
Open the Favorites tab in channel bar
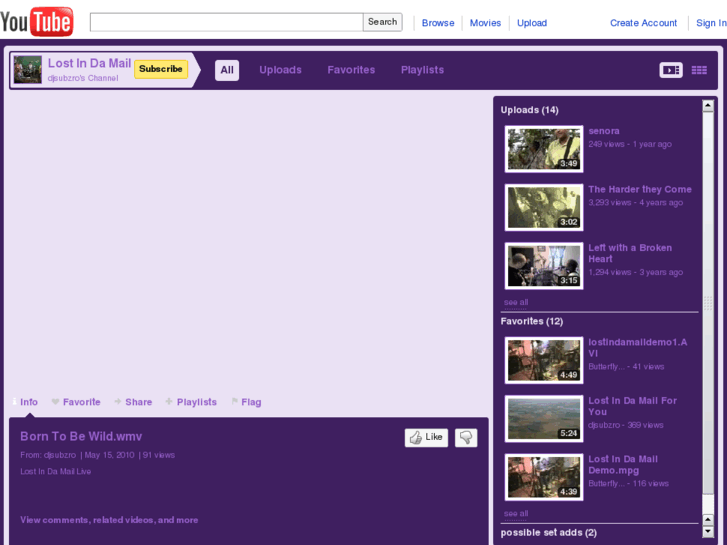(x=351, y=70)
